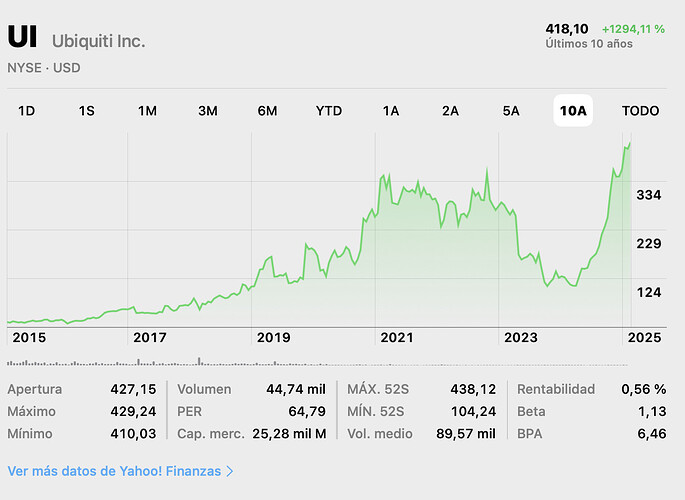The image size is (685, 500).
Task: Click the PER value 64,79
Action: [307, 411]
